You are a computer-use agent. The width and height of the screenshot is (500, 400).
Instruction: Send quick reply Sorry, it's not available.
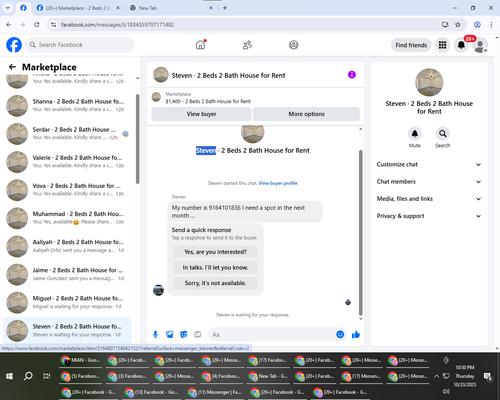point(215,283)
